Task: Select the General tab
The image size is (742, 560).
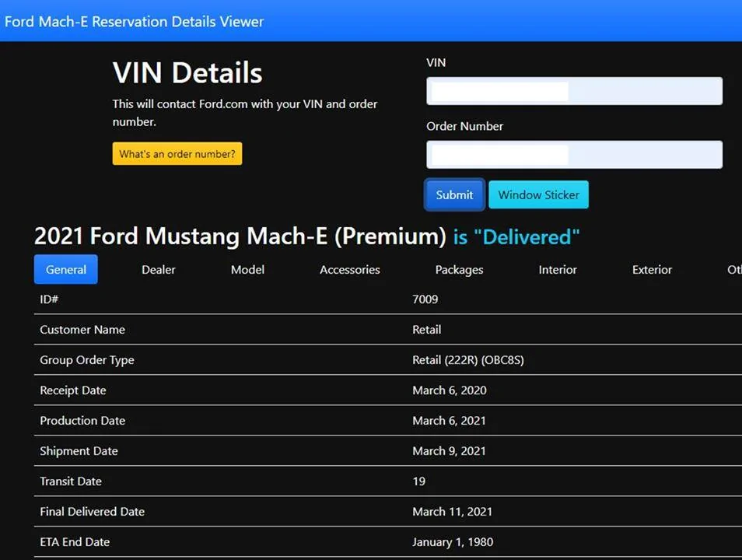Action: pos(66,269)
